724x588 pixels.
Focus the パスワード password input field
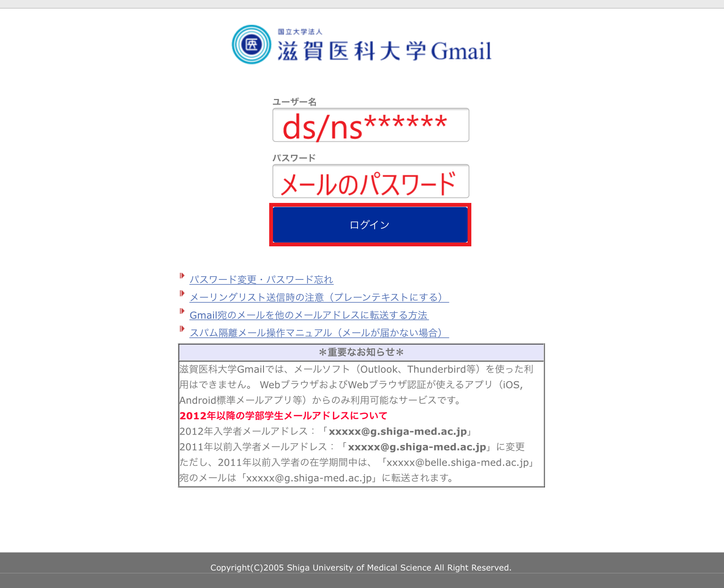(371, 181)
